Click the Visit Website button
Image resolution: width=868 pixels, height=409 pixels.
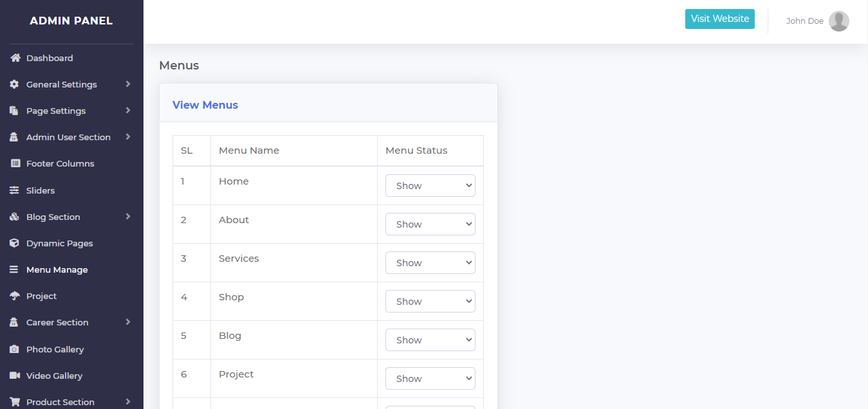(x=719, y=19)
